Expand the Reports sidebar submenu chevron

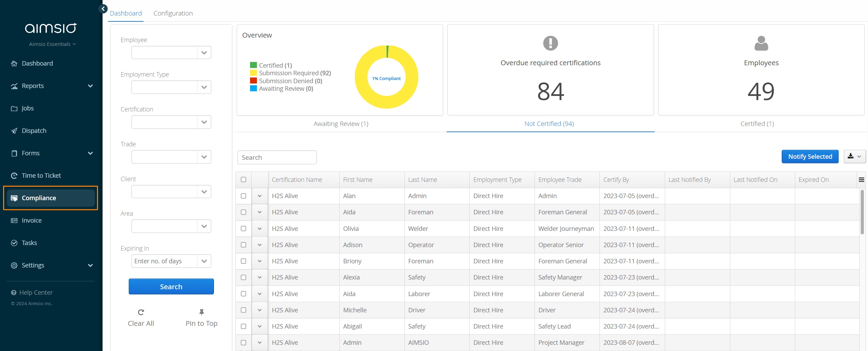(x=90, y=86)
